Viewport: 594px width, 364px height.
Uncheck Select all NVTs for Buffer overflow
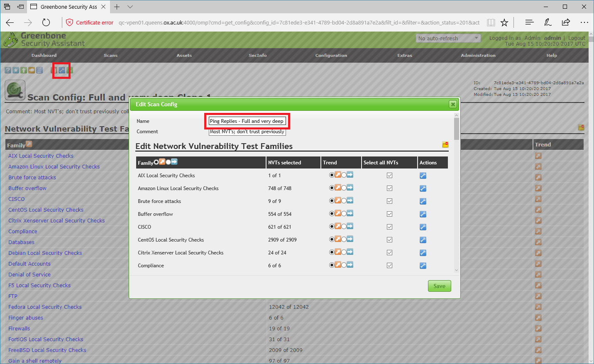[x=389, y=214]
